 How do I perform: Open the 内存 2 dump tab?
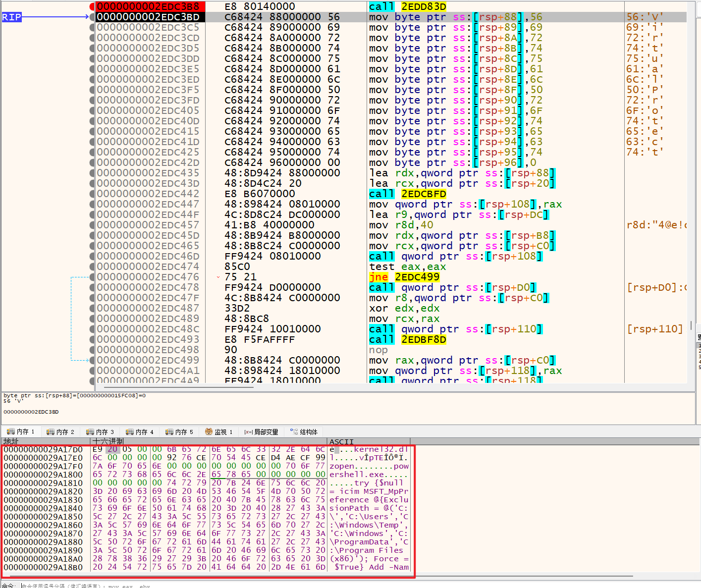coord(60,432)
